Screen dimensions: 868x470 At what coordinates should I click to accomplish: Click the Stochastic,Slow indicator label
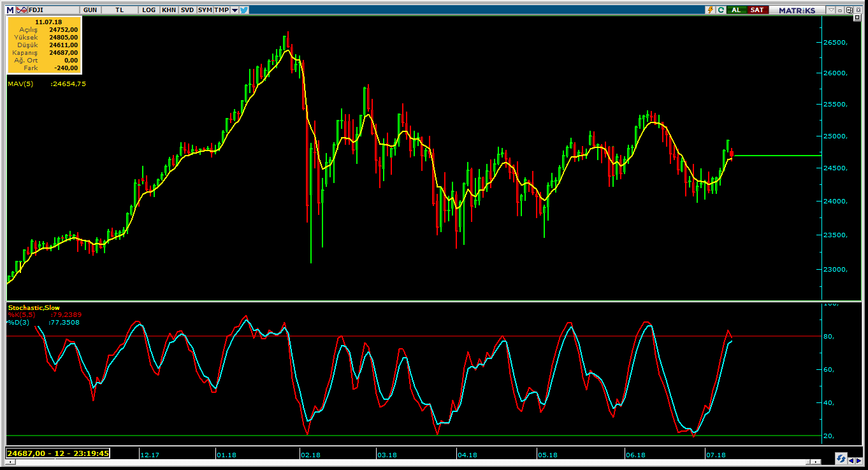34,307
